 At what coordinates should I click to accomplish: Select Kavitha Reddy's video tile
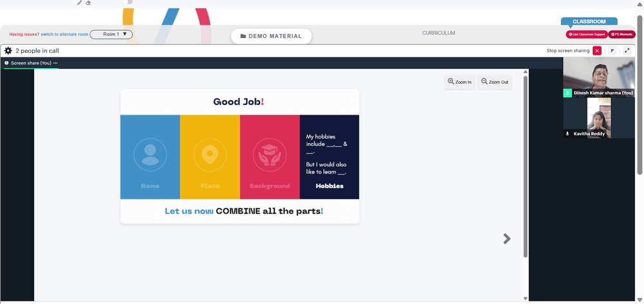(598, 118)
